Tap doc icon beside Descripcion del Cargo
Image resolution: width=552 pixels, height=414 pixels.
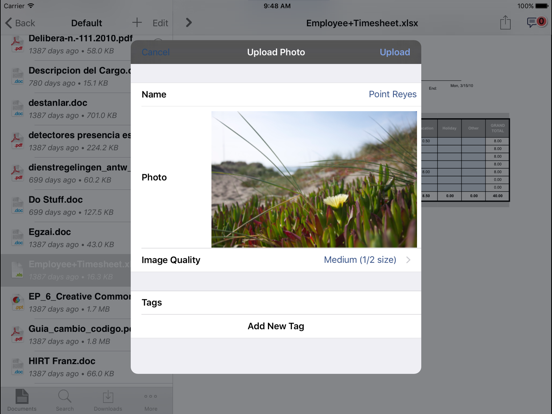(x=17, y=76)
